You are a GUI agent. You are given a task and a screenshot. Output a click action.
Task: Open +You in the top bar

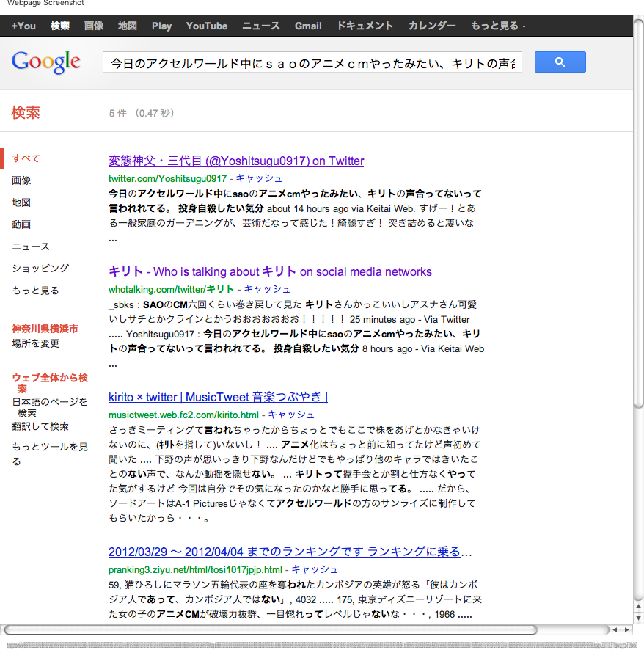[x=23, y=26]
